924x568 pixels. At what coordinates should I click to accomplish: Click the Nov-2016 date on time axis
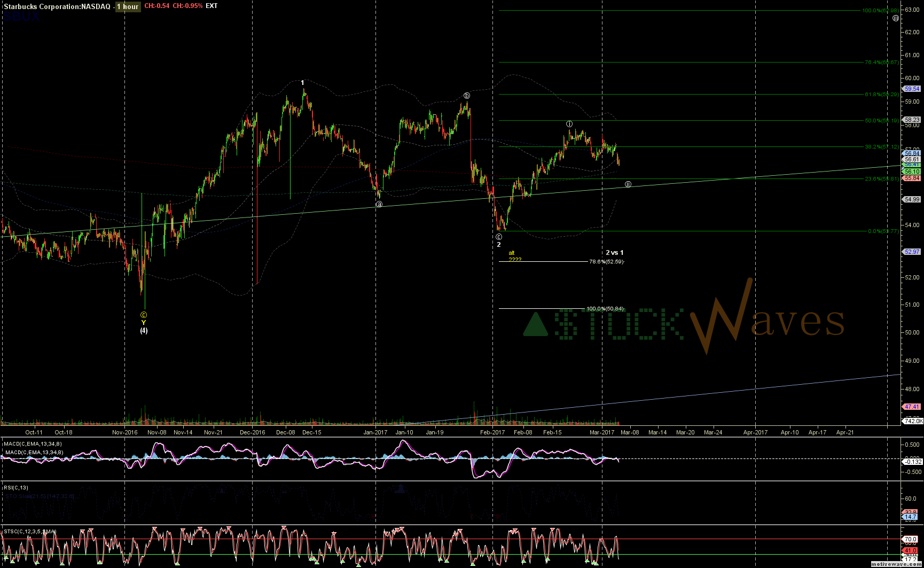pyautogui.click(x=124, y=432)
